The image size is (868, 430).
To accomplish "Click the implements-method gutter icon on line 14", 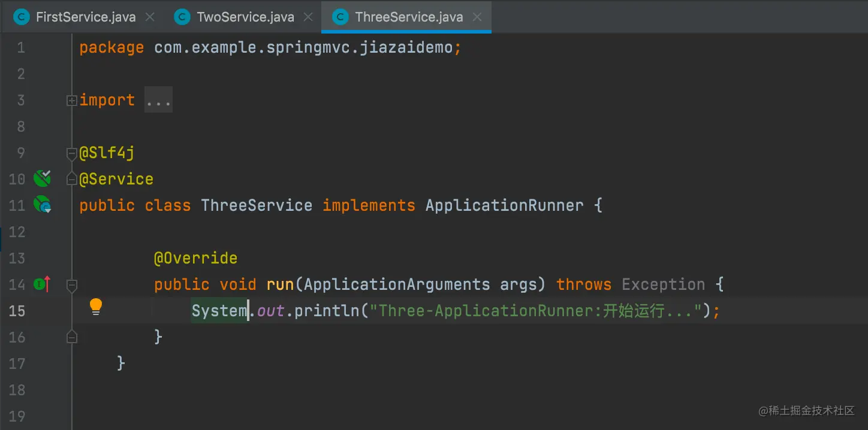I will pyautogui.click(x=42, y=284).
